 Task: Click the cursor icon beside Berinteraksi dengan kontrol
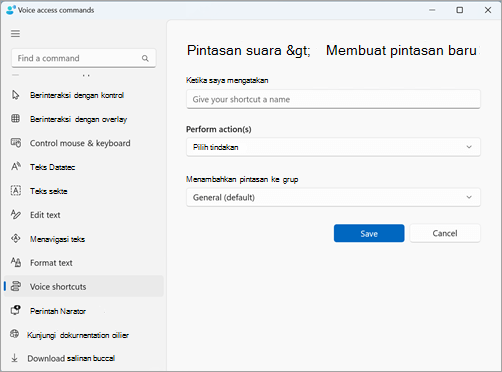coord(15,95)
